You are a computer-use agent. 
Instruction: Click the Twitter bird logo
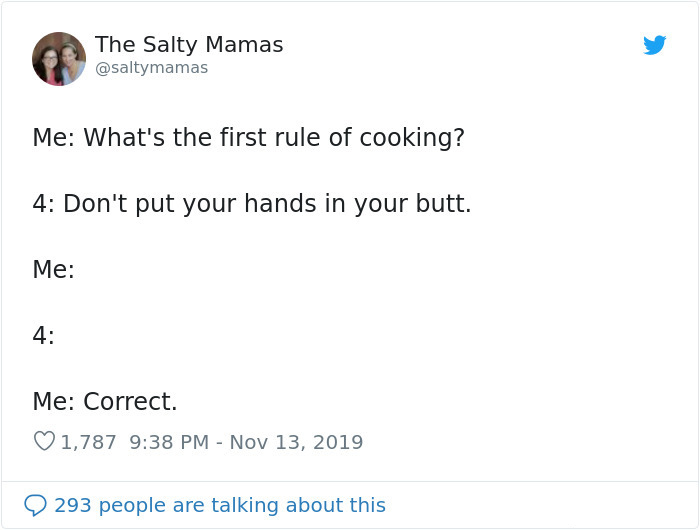655,45
